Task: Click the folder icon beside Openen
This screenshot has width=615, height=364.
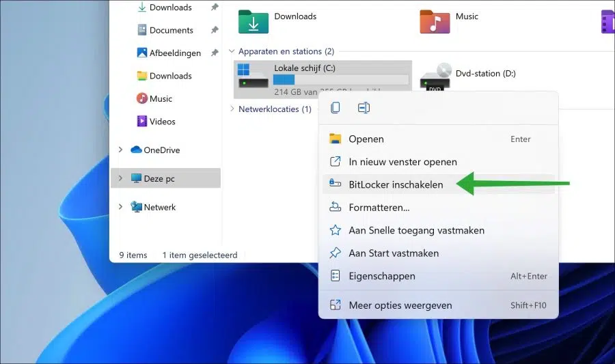Action: (336, 139)
